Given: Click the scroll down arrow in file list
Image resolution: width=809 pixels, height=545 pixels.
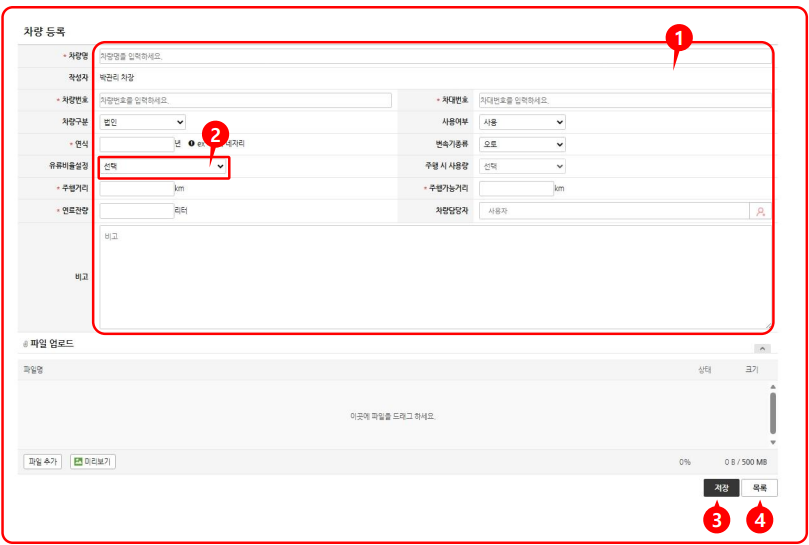Looking at the screenshot, I should [x=772, y=441].
